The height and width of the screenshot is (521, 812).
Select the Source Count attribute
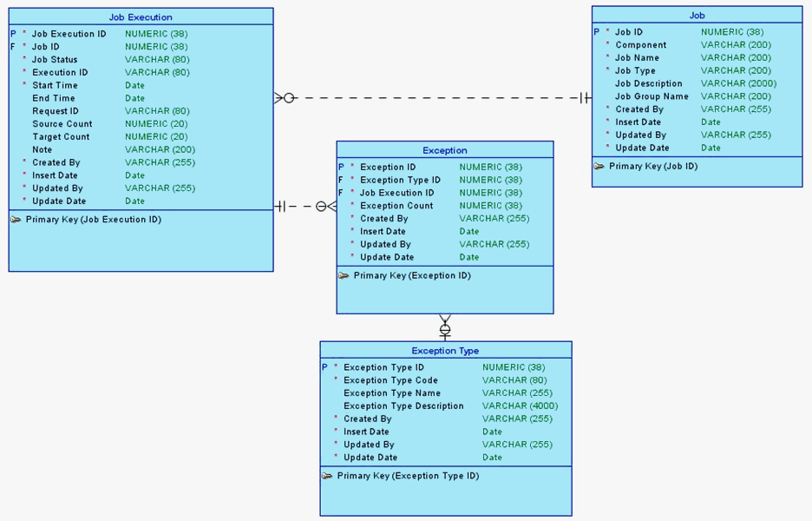pyautogui.click(x=62, y=124)
